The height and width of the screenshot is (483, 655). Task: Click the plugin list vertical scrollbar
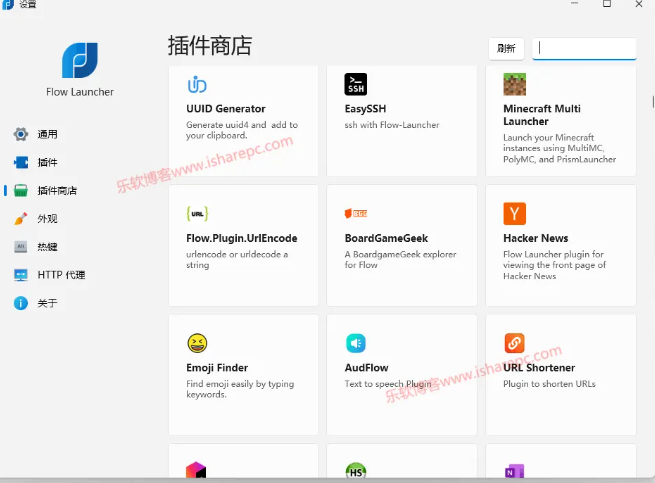[x=652, y=102]
